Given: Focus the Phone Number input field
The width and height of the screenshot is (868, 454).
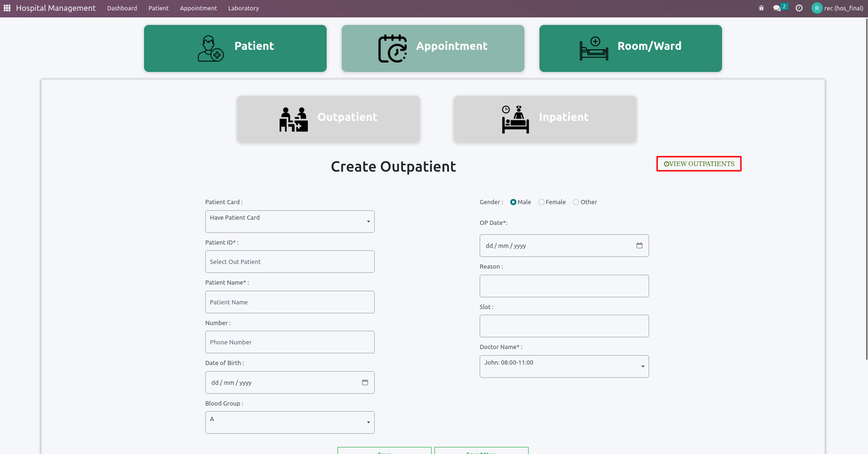Looking at the screenshot, I should [290, 342].
